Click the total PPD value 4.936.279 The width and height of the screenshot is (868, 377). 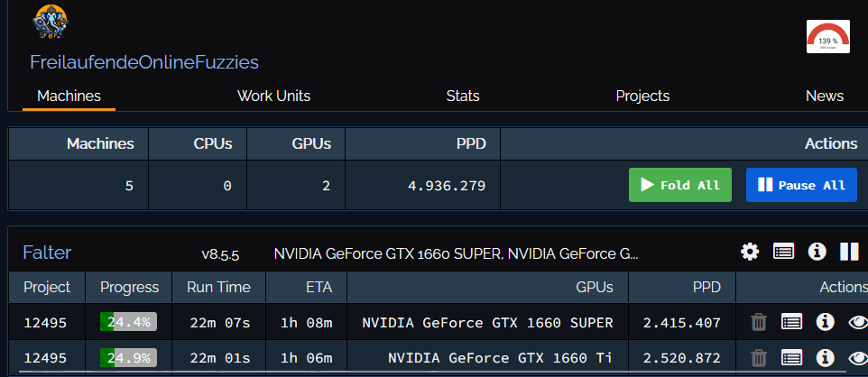447,186
